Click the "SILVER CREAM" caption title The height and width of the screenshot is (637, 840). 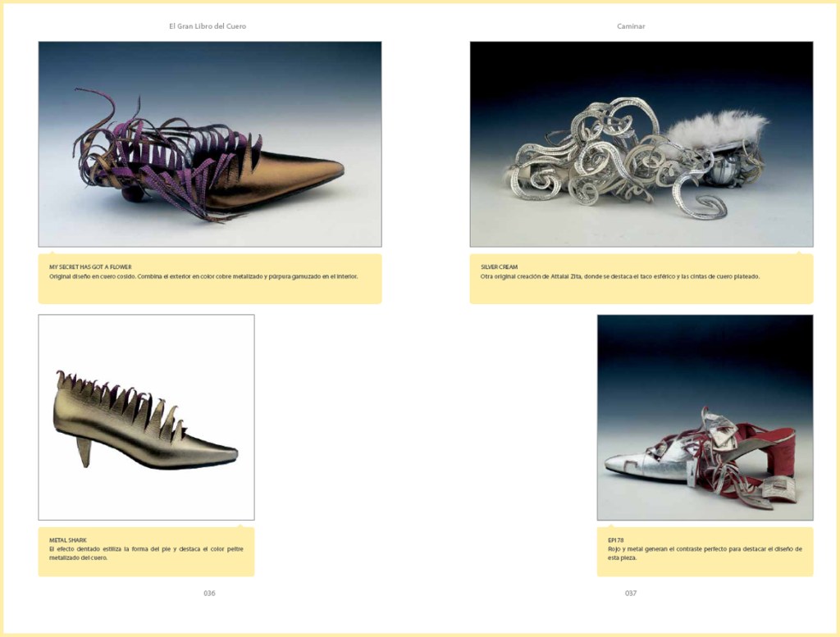pyautogui.click(x=499, y=267)
